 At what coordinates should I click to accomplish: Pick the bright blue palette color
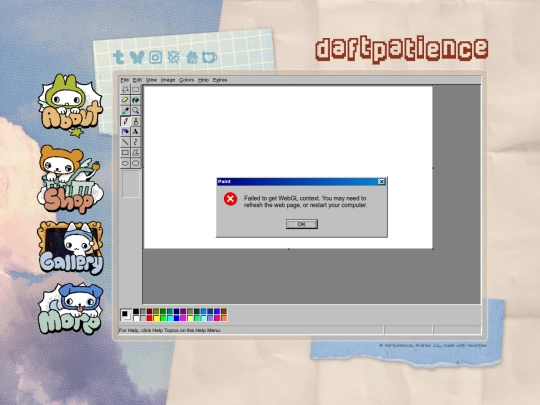point(176,319)
